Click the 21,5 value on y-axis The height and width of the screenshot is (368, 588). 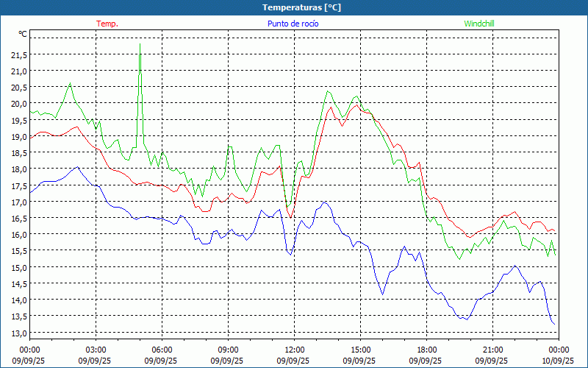coord(18,54)
